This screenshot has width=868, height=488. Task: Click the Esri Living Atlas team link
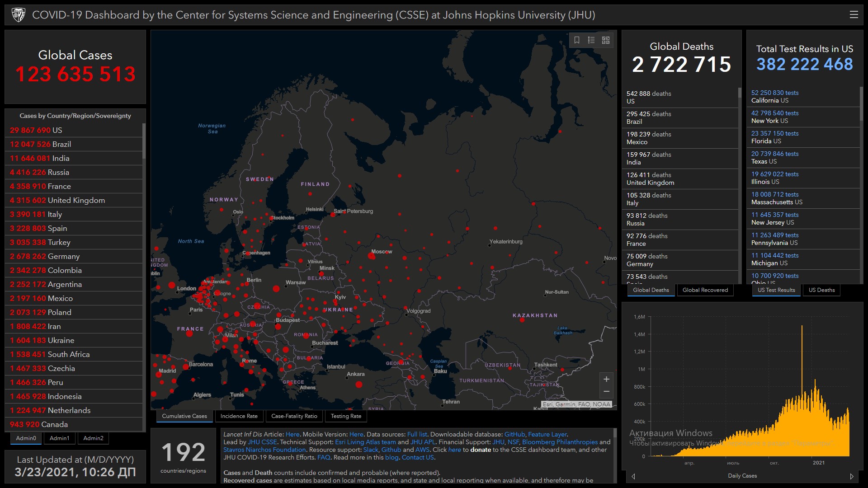tap(365, 442)
